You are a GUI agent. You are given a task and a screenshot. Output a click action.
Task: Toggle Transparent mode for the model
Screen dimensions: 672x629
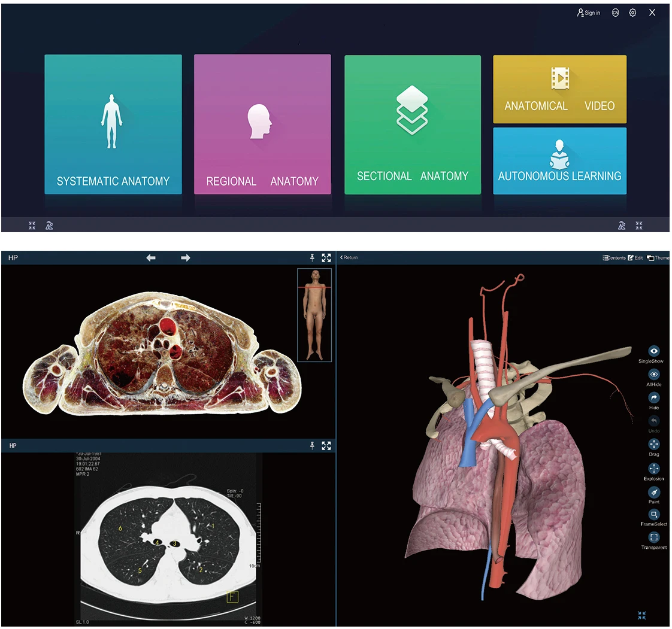click(x=654, y=537)
